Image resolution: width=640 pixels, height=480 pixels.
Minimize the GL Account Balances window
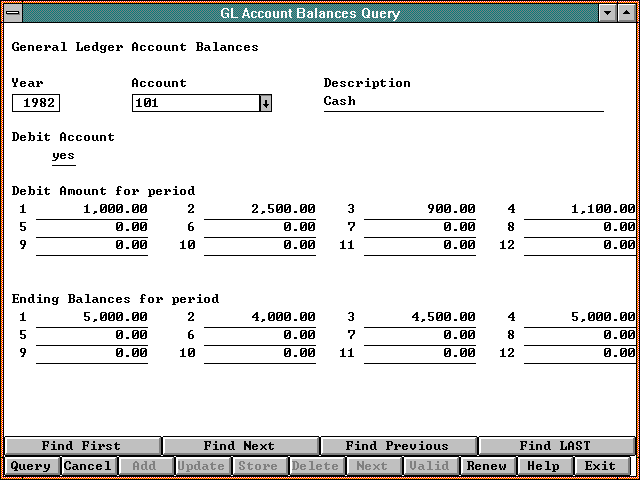click(x=608, y=13)
